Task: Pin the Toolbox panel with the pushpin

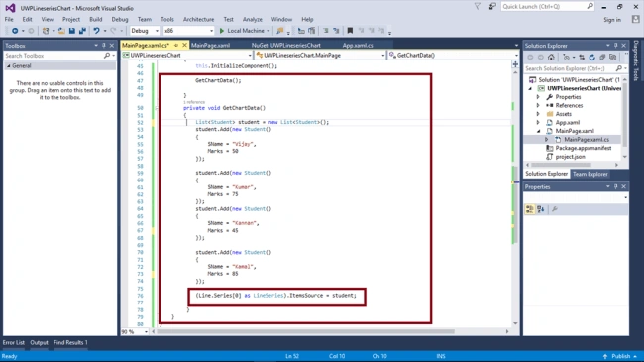Action: pyautogui.click(x=103, y=46)
